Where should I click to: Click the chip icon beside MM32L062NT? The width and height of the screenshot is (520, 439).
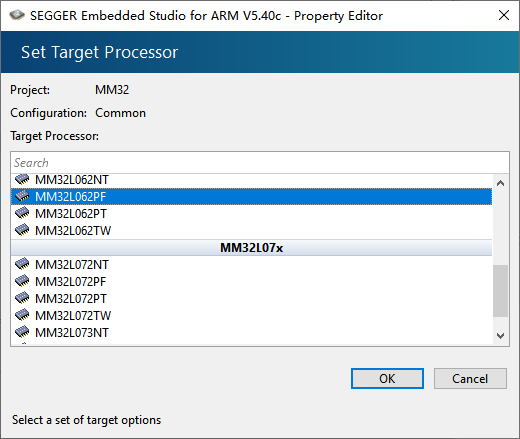tap(22, 179)
